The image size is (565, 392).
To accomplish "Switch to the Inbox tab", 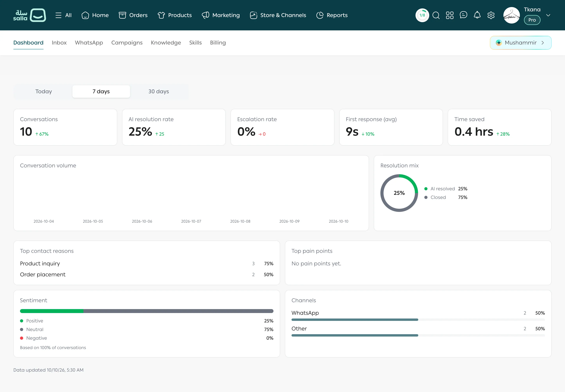I will pos(59,43).
